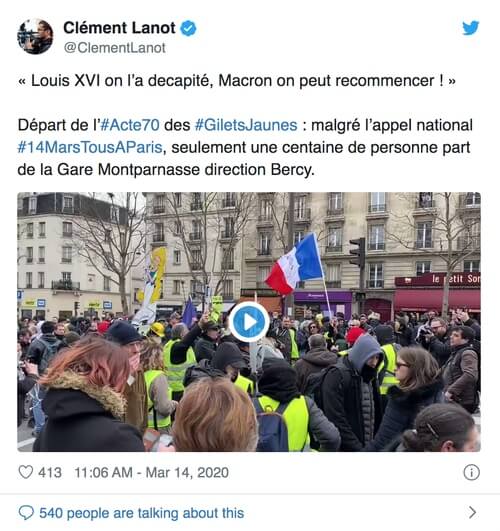Image resolution: width=500 pixels, height=531 pixels.
Task: Open the tweet info circle icon
Action: click(x=472, y=472)
